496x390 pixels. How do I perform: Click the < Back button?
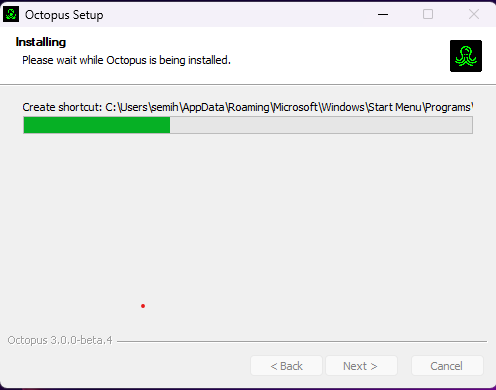point(286,366)
